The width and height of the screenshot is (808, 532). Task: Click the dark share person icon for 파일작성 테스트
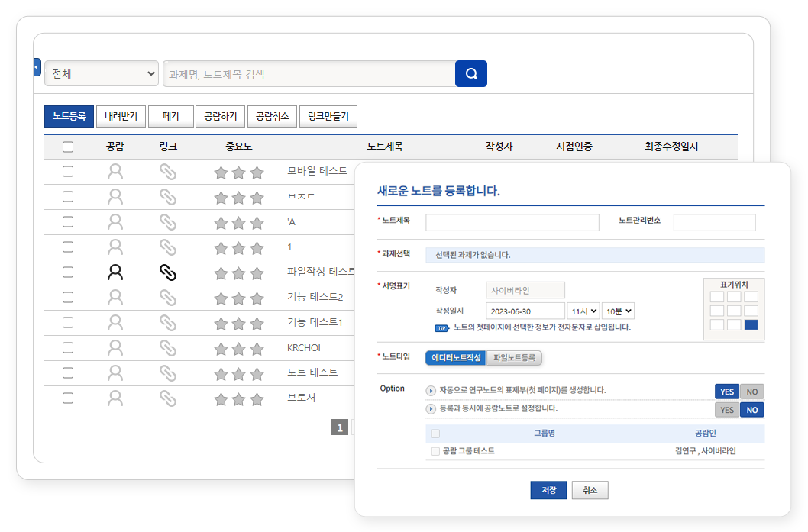point(115,272)
